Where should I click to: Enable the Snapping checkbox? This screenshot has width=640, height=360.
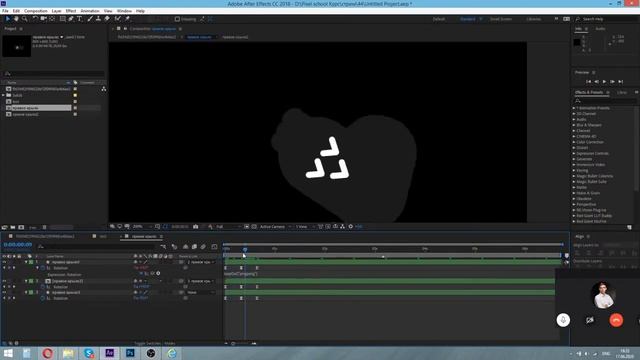point(177,19)
